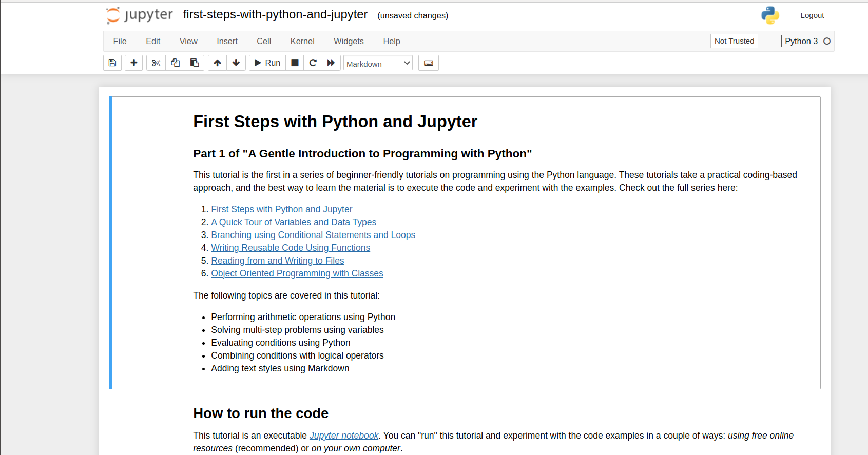Open the File menu

tap(120, 41)
